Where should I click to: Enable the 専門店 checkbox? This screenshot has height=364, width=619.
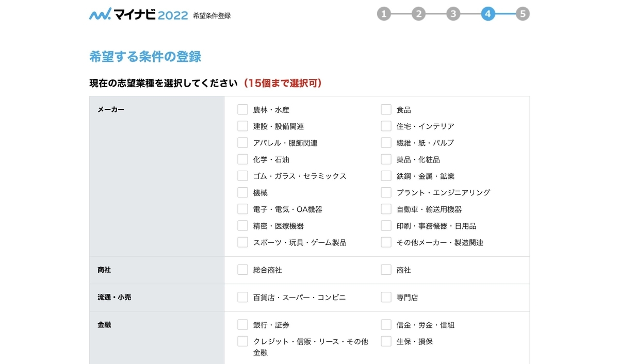tap(386, 297)
